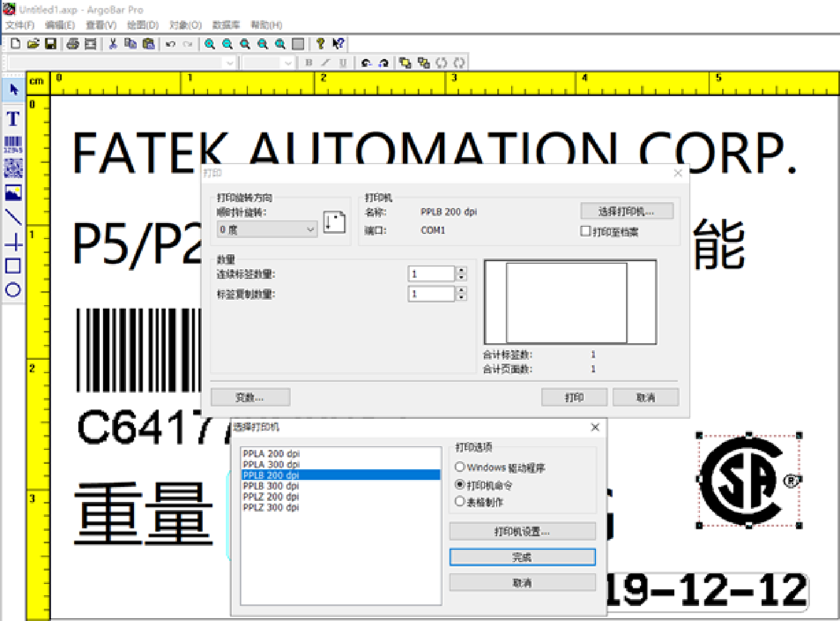The height and width of the screenshot is (621, 840).
Task: Decrease 连续标签数量 with down arrow
Action: pyautogui.click(x=461, y=277)
